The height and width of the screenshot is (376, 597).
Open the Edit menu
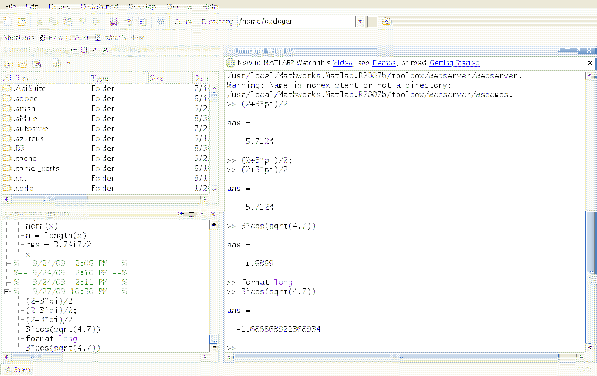(32, 6)
